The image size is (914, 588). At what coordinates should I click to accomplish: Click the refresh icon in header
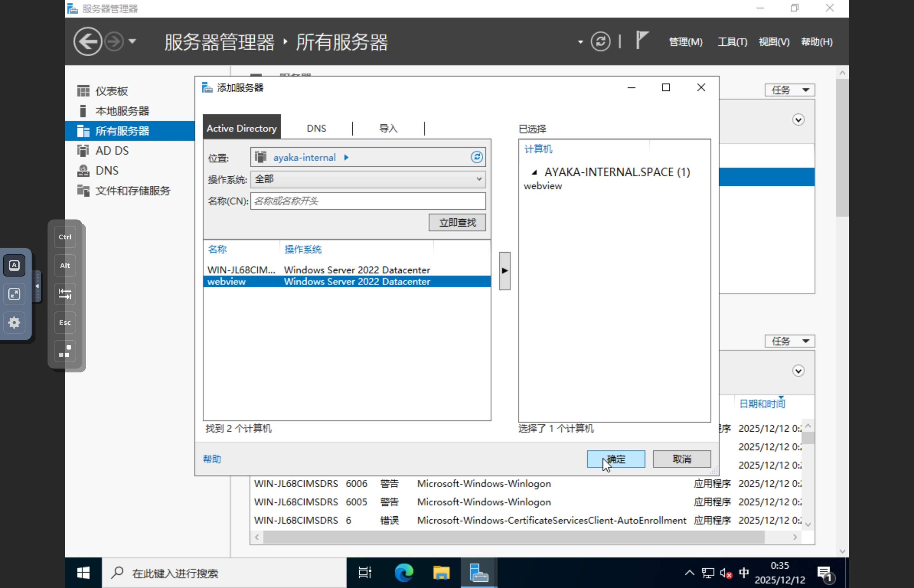click(600, 41)
